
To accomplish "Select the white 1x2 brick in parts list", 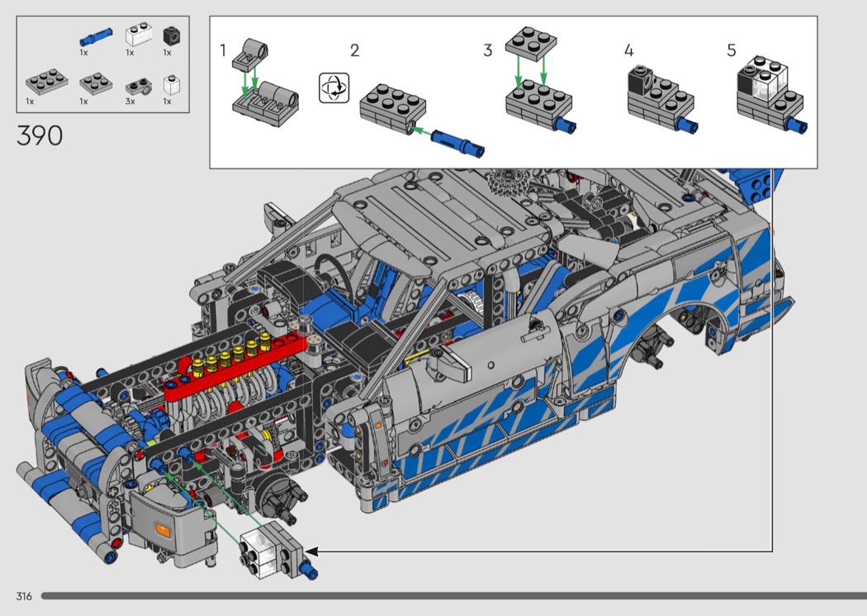I will pyautogui.click(x=135, y=36).
